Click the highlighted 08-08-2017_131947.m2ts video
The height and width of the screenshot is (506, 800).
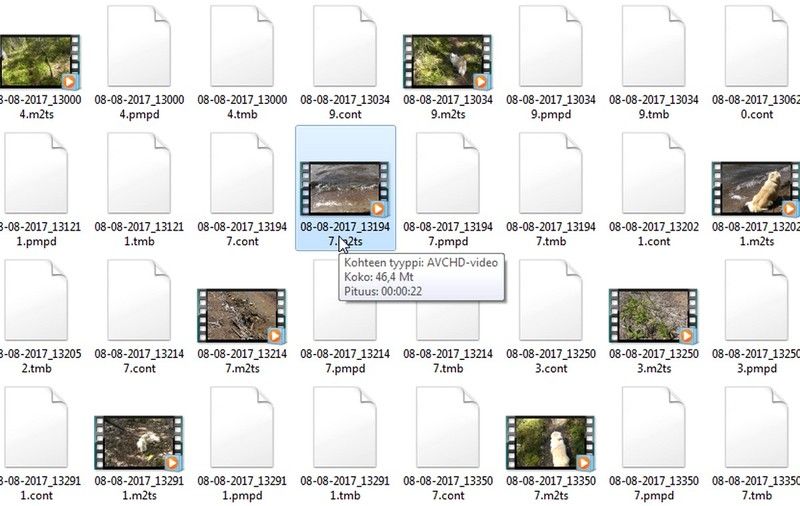[345, 188]
